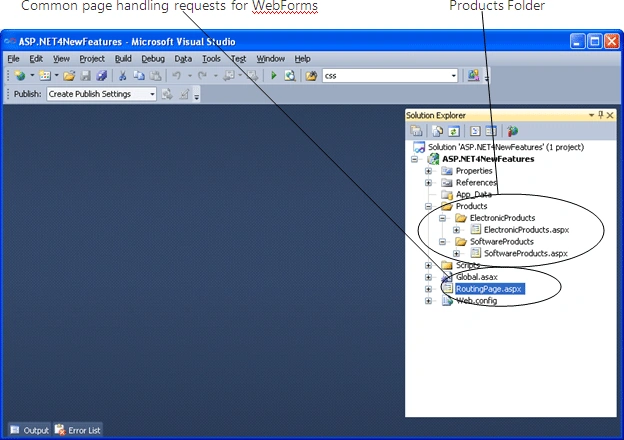The width and height of the screenshot is (624, 440).
Task: Open the New Project icon dropdown arrow
Action: click(32, 75)
